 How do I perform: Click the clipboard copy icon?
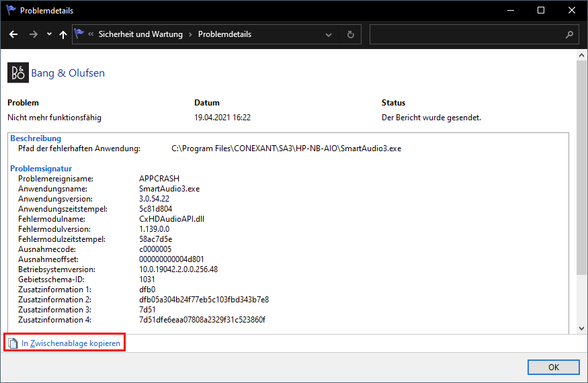click(x=13, y=343)
